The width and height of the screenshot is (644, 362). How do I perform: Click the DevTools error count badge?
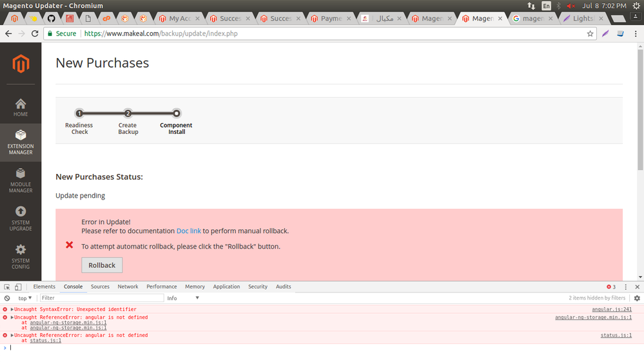click(611, 287)
